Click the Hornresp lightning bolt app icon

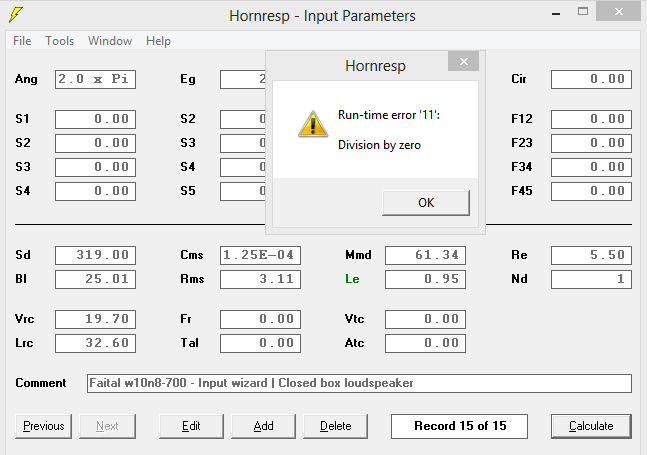(16, 14)
